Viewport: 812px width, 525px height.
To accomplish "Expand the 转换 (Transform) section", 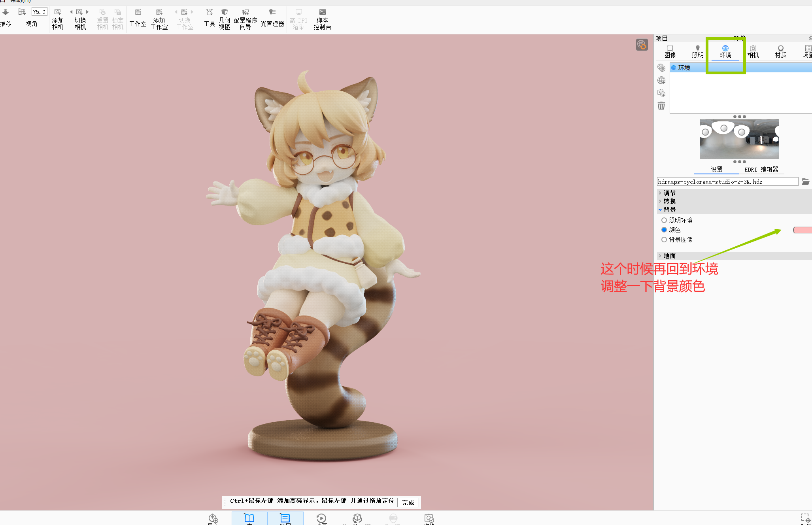I will [669, 201].
